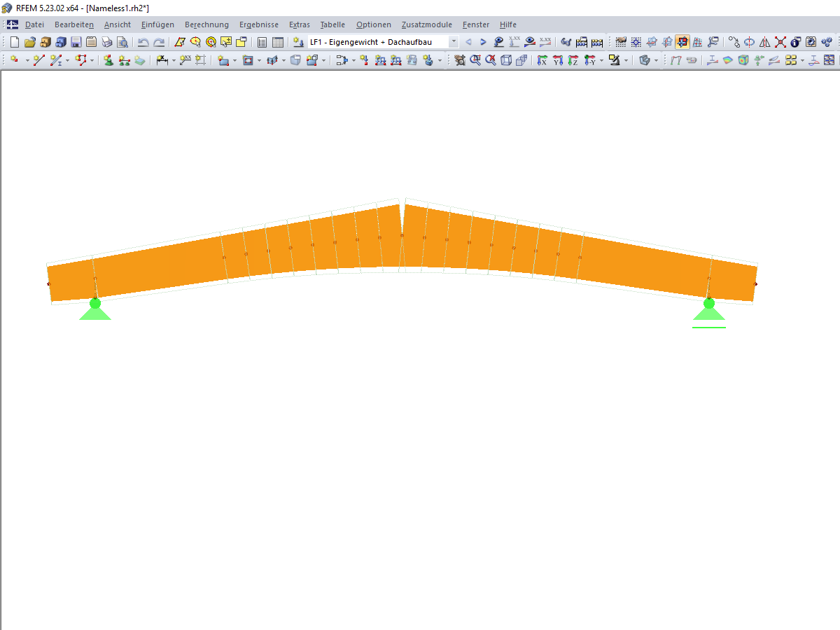Viewport: 840px width, 630px height.
Task: Go to the previous load case
Action: click(468, 42)
